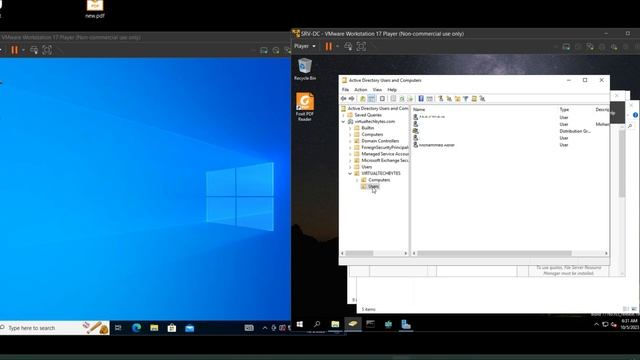This screenshot has height=360, width=640.
Task: Open the Action menu in ADUC
Action: 360,90
